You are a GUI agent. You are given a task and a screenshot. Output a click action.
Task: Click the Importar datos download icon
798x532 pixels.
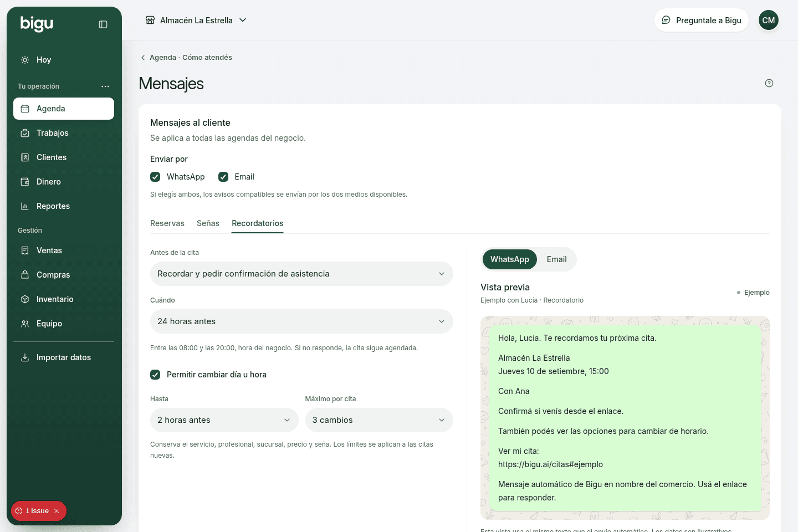click(x=25, y=357)
